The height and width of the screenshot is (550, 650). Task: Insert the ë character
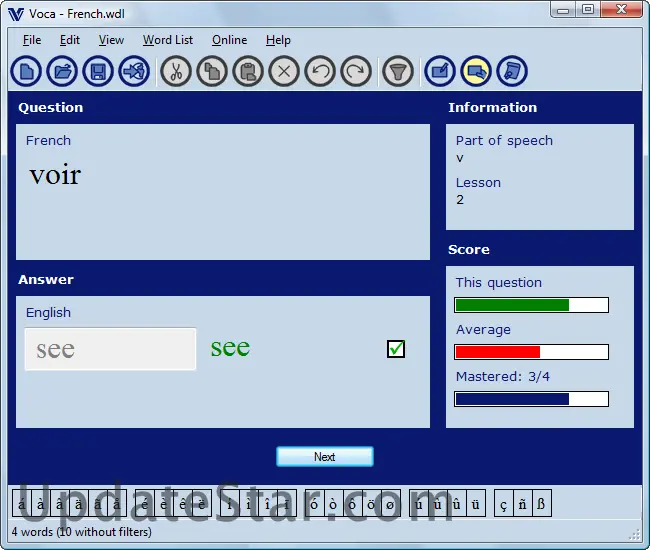point(202,503)
